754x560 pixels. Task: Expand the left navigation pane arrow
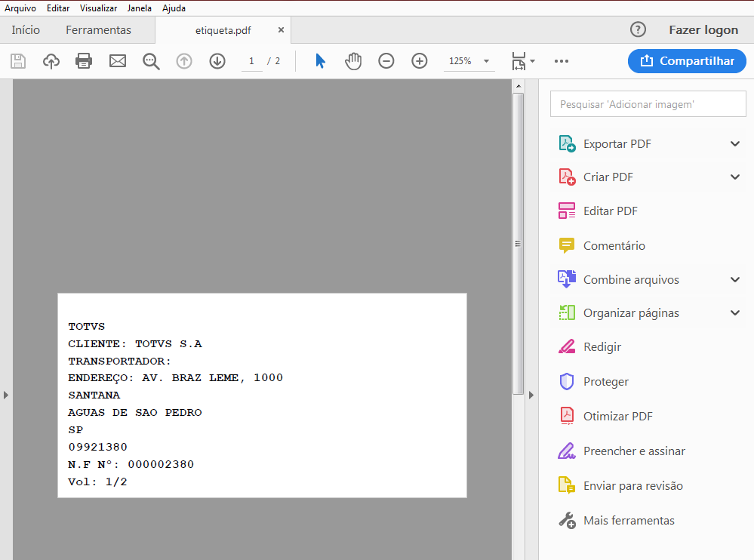(6, 395)
